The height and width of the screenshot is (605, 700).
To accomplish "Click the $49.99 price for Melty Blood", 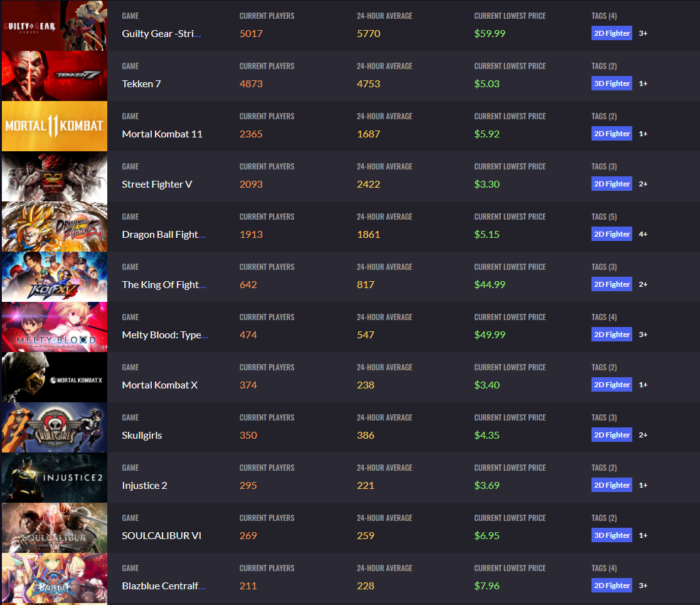I will (490, 335).
